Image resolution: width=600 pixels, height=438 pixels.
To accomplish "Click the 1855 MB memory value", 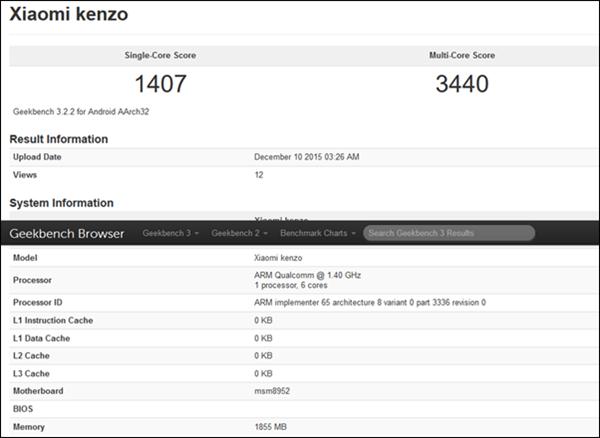I will pyautogui.click(x=273, y=427).
